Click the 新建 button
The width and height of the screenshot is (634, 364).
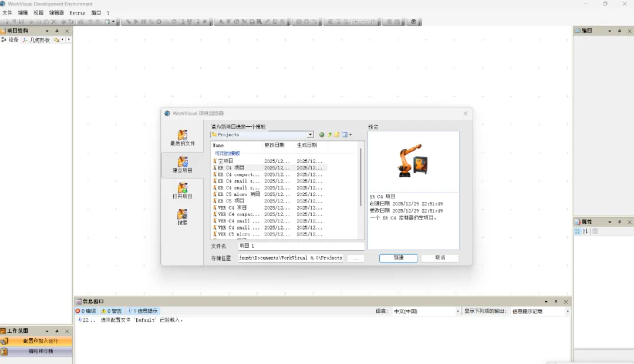click(398, 258)
